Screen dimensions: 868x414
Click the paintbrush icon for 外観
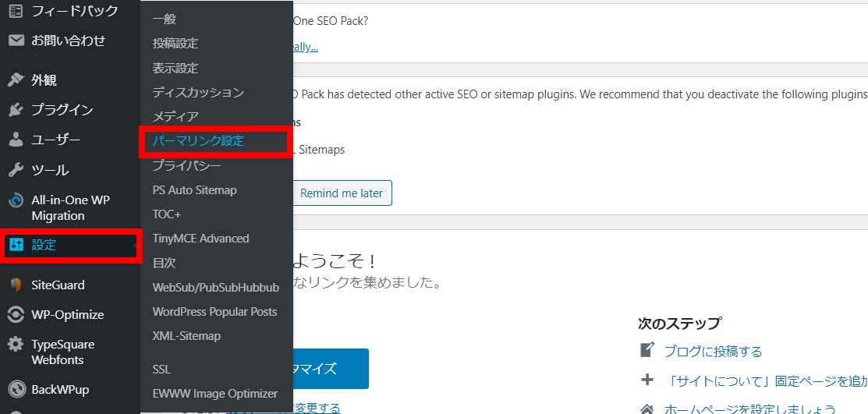(16, 80)
